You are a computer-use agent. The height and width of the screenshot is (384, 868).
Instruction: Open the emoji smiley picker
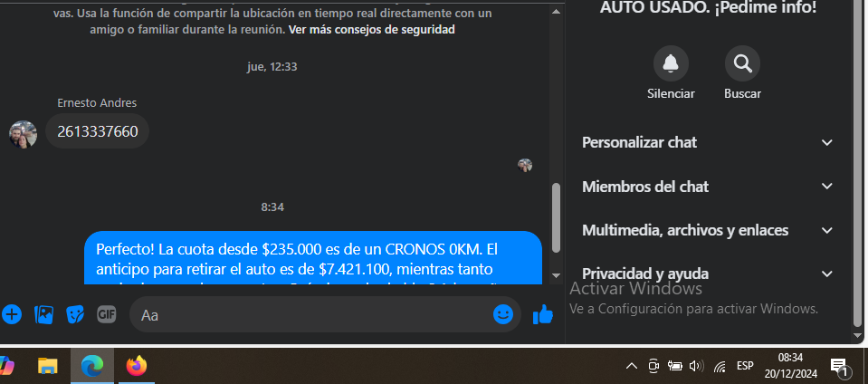(x=502, y=315)
